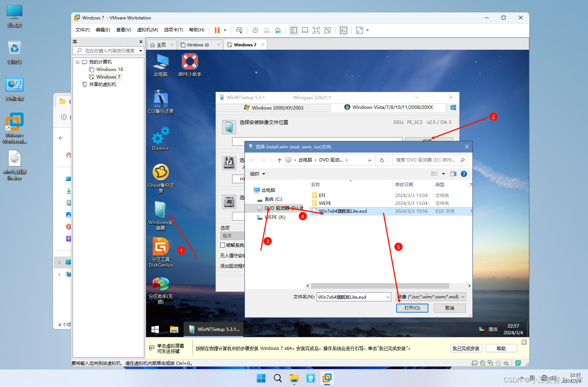
Task: Open the VM Start menu button
Action: (x=155, y=329)
